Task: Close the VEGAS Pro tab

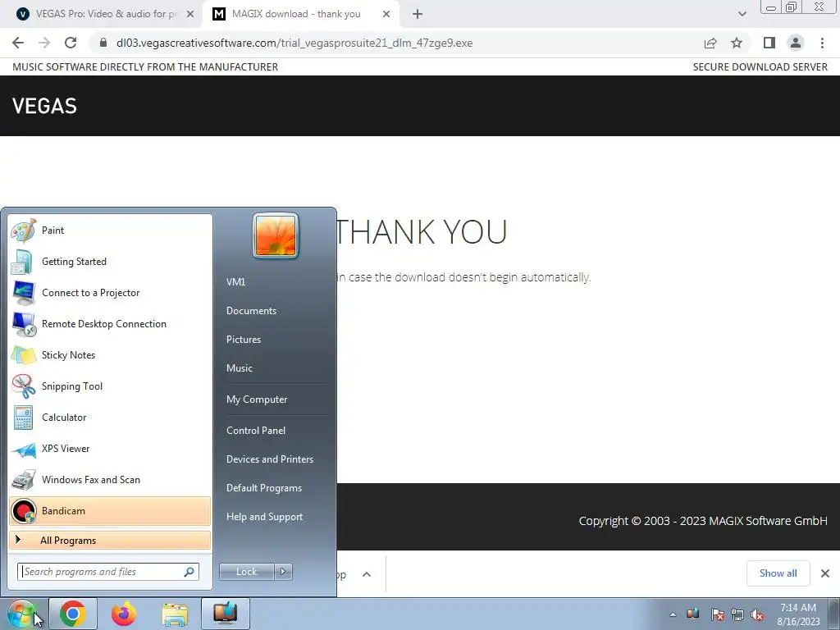Action: click(190, 14)
